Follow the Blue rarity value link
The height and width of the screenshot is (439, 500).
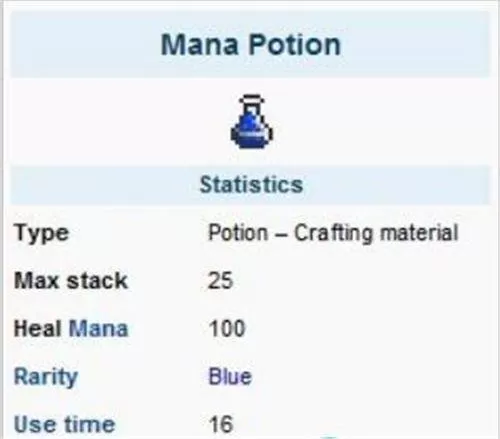coord(230,376)
